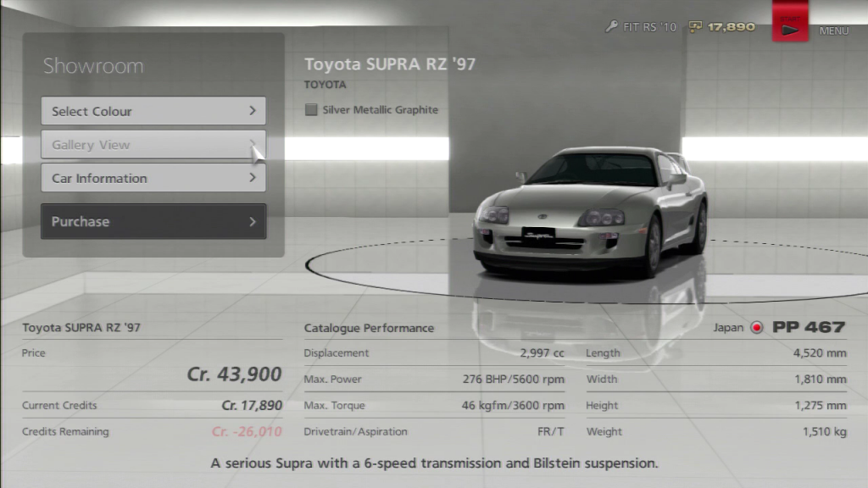
Task: Click the Max. Power value '276 BHP/5600 rpm'
Action: 514,379
